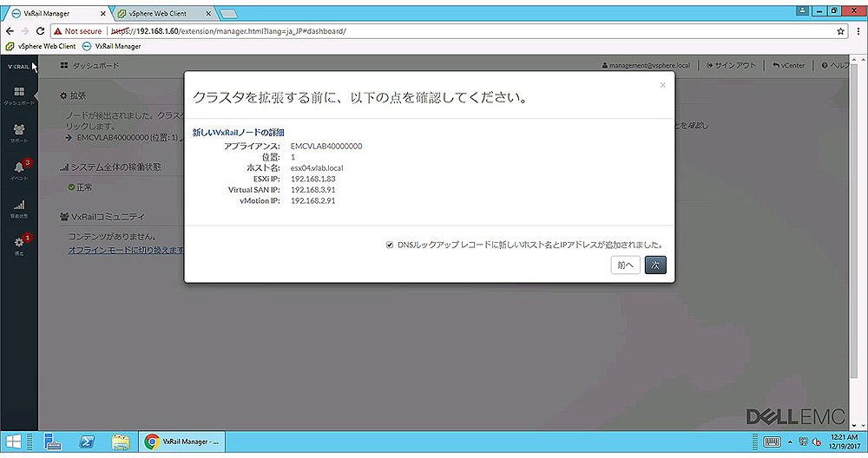Click the VxRail logo at top-left

click(x=18, y=67)
